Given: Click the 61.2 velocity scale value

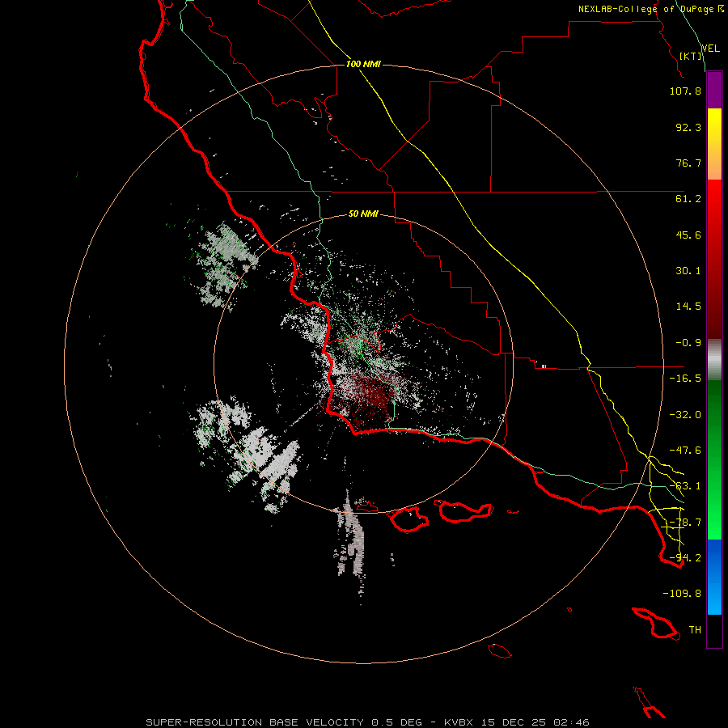Looking at the screenshot, I should click(x=688, y=199).
